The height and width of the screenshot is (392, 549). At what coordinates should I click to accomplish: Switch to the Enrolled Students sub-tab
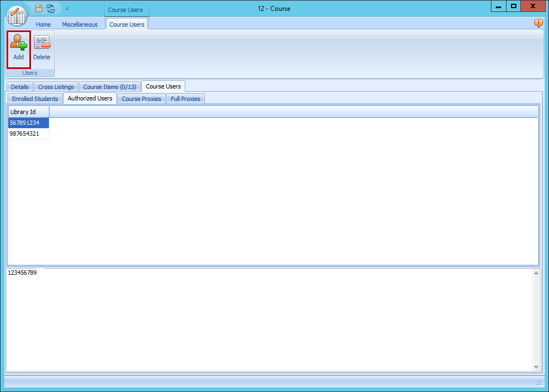[35, 98]
